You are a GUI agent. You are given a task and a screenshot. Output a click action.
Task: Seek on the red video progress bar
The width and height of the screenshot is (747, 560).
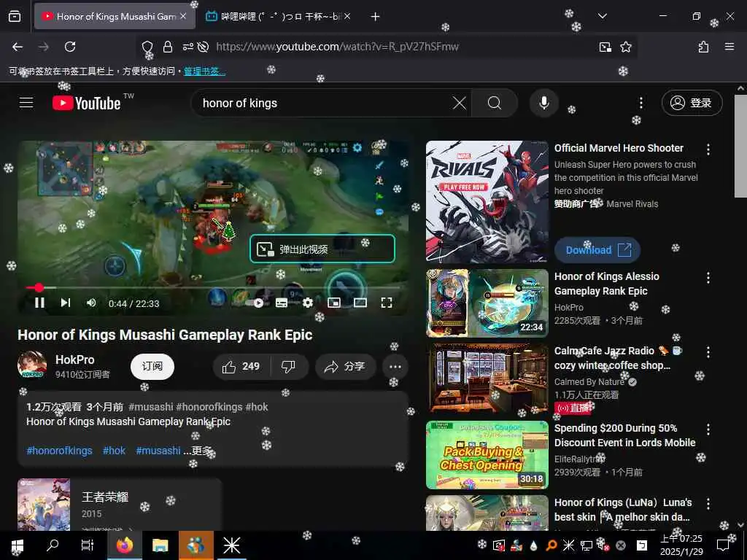[213, 287]
